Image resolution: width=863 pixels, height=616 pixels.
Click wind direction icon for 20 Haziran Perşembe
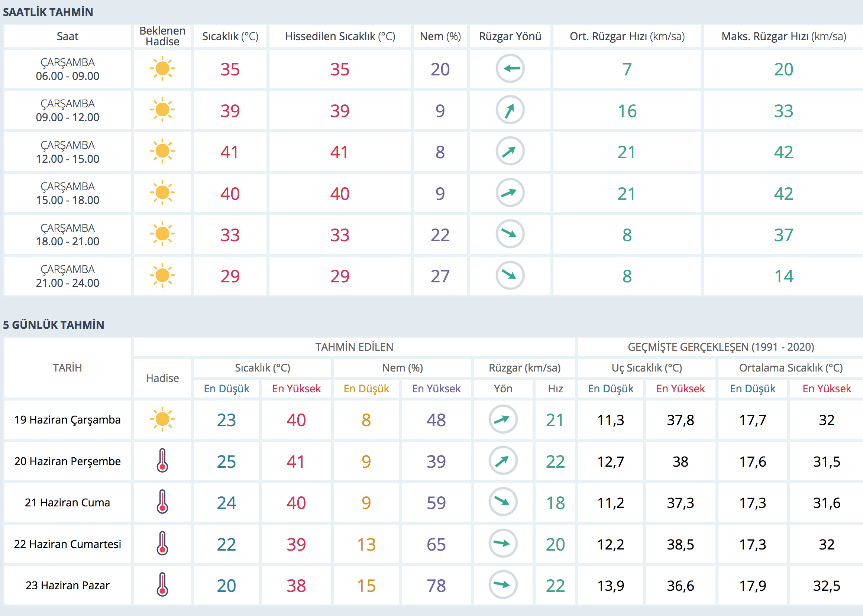503,461
